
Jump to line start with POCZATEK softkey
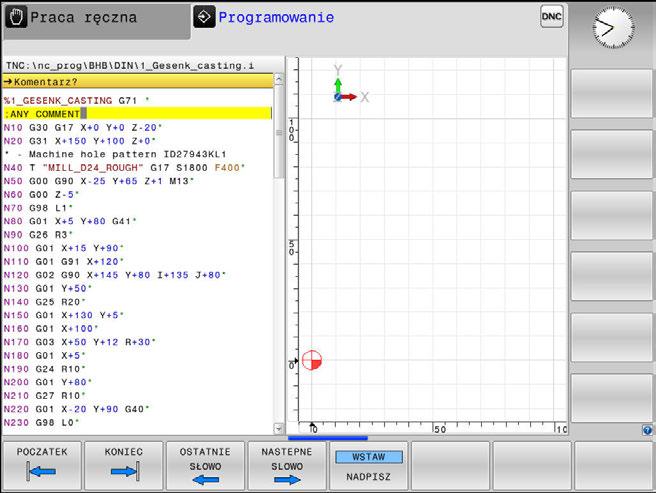click(x=42, y=465)
